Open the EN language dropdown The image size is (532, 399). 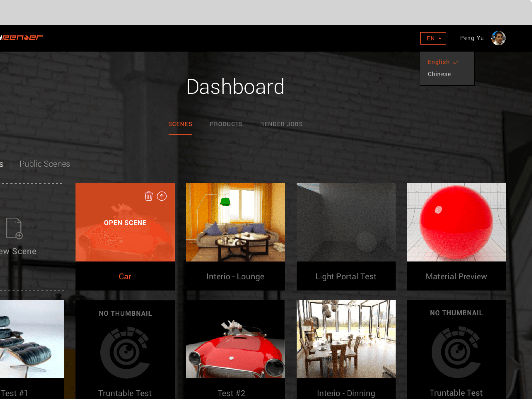(x=433, y=38)
